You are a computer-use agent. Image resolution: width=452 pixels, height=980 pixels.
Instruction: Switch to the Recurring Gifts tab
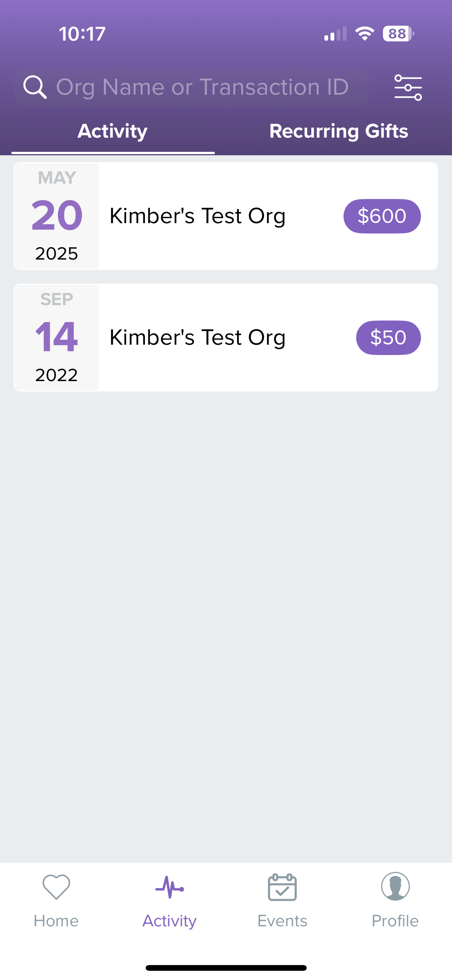pyautogui.click(x=339, y=131)
